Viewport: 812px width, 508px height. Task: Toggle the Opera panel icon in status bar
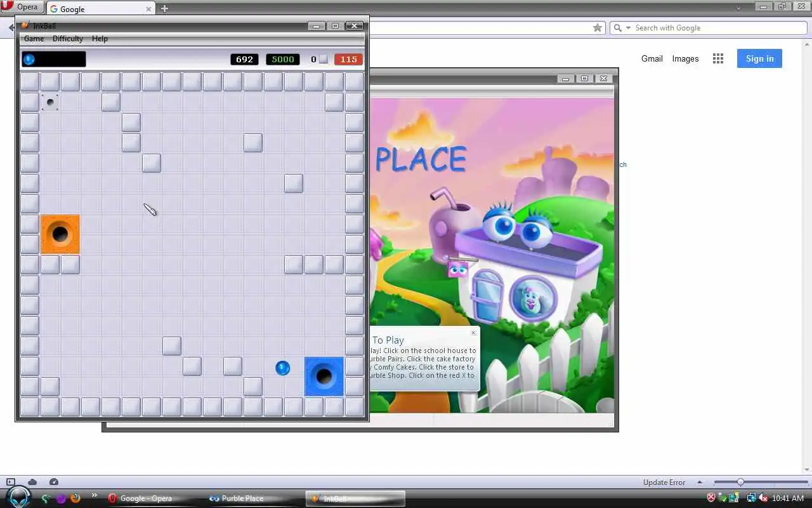[11, 482]
